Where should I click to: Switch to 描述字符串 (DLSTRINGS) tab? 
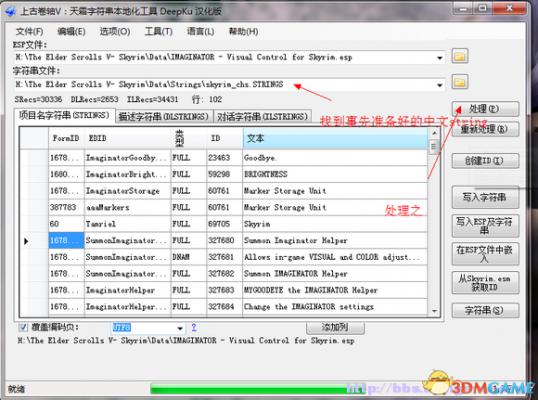(x=164, y=117)
